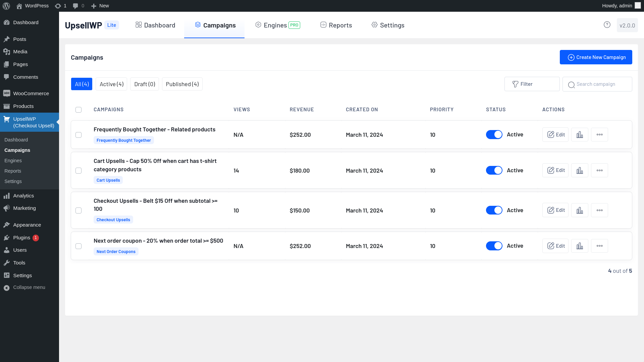The image size is (644, 362).
Task: Open the WordPress Dashboard sidebar item
Action: [x=30, y=22]
